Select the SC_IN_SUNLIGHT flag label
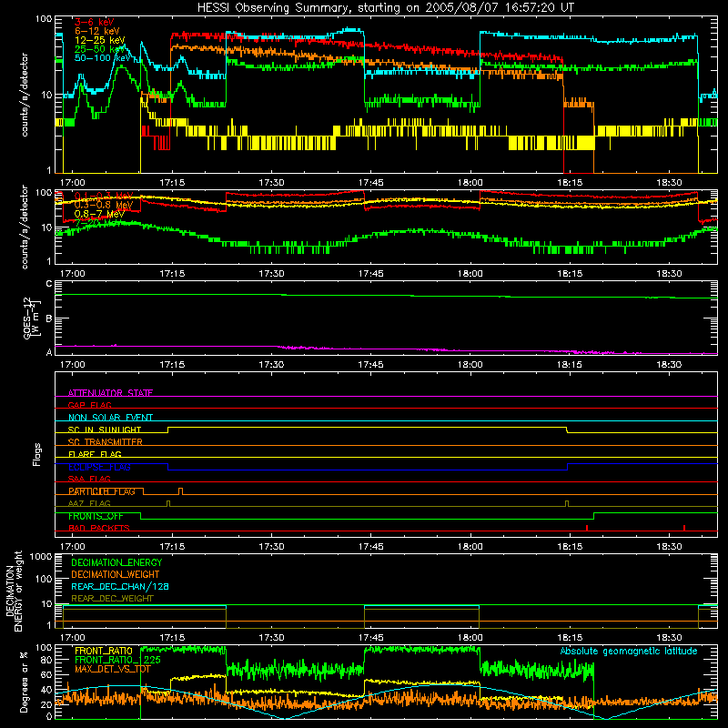This screenshot has width=728, height=728. tap(105, 430)
